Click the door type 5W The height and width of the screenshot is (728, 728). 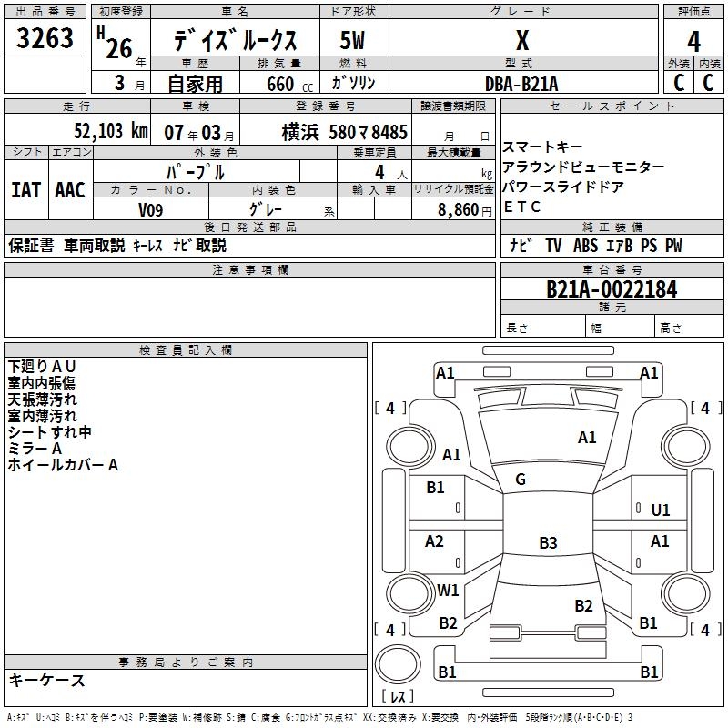pos(352,40)
